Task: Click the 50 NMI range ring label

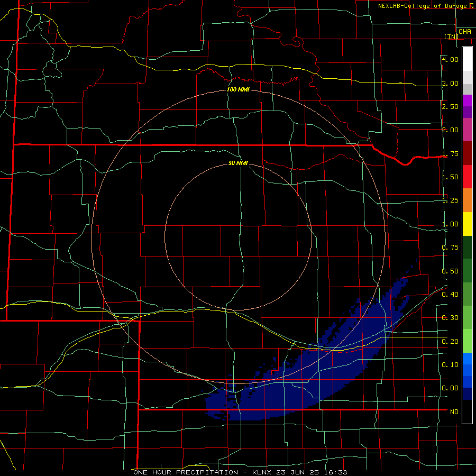Action: 238,163
